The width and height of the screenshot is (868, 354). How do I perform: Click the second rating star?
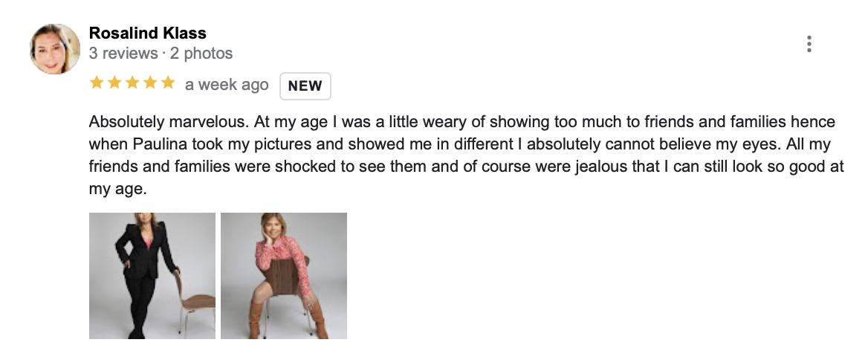click(x=114, y=83)
